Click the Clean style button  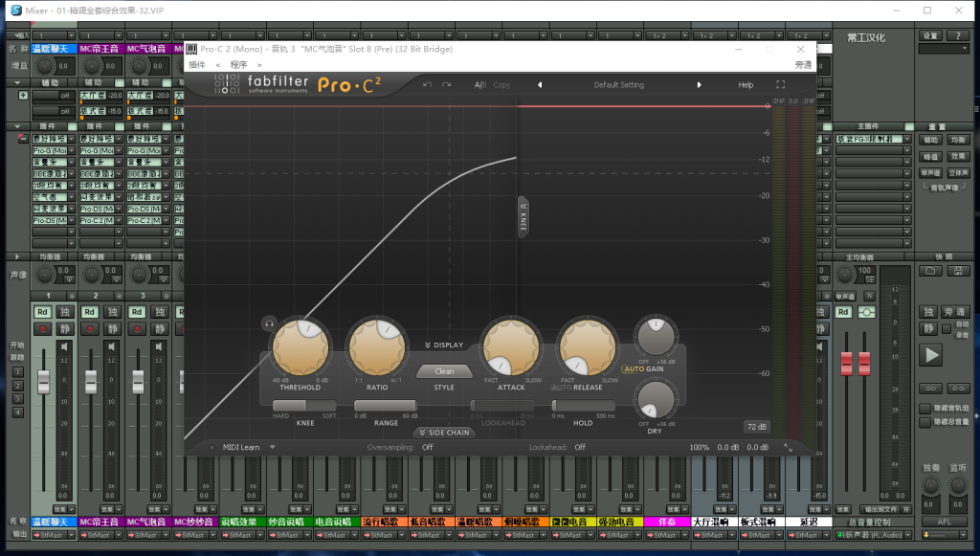click(444, 371)
